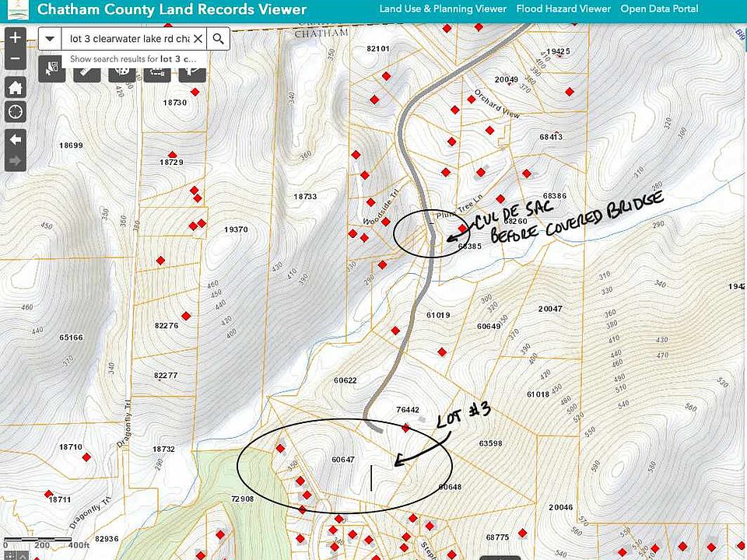Image resolution: width=747 pixels, height=560 pixels.
Task: Select parcel labeled 18711
Action: 60,499
